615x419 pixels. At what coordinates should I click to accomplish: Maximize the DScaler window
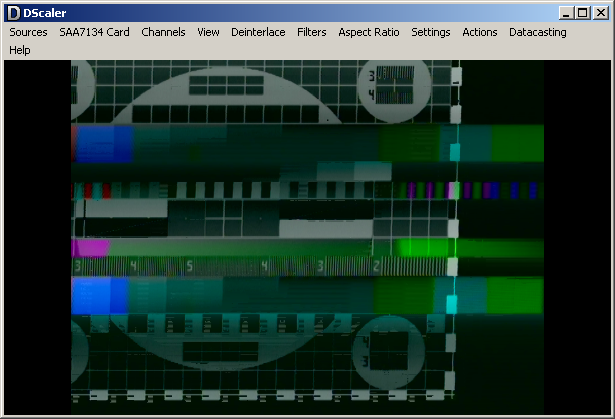(x=582, y=13)
